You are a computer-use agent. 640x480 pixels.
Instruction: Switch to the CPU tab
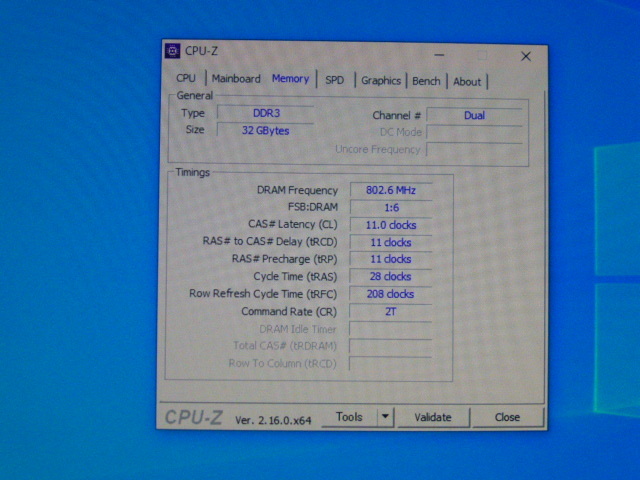(186, 78)
